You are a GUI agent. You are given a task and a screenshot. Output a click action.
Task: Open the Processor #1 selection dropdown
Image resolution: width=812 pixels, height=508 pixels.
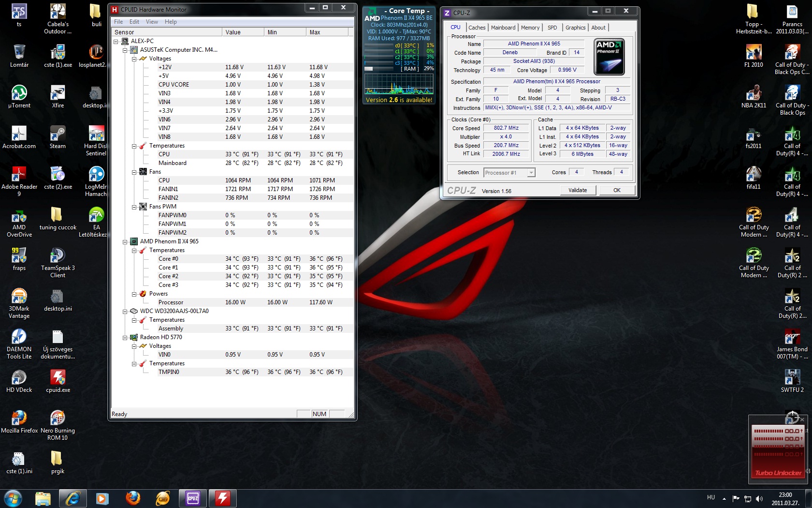coord(509,173)
